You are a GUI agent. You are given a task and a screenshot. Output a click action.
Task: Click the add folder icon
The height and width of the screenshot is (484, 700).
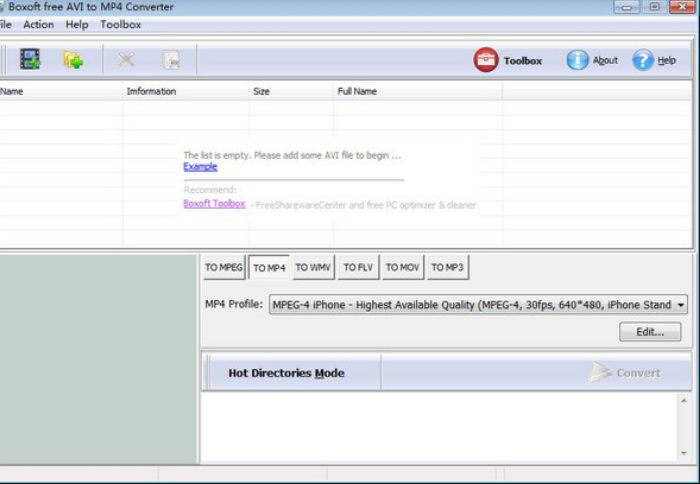click(x=73, y=59)
